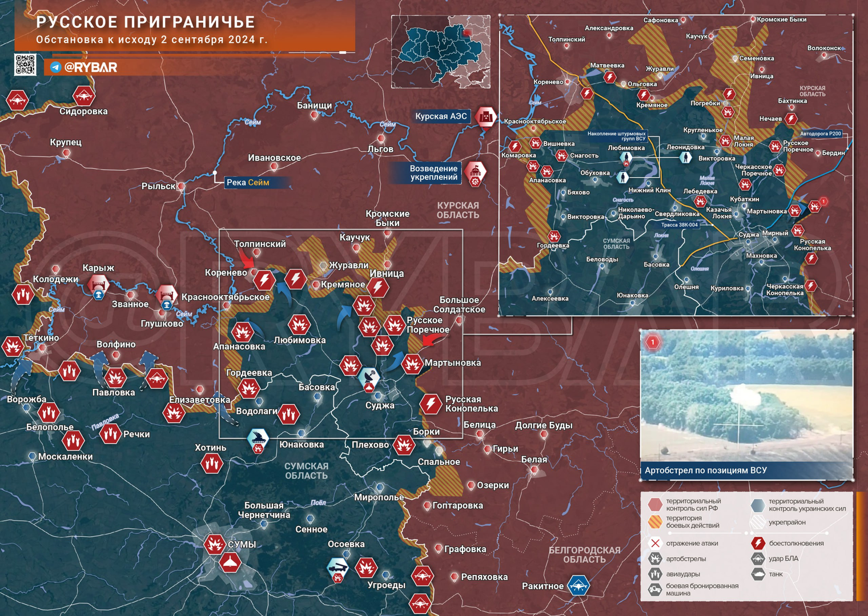Click the airstrike icon at Хотинь
The width and height of the screenshot is (868, 616).
click(x=212, y=464)
